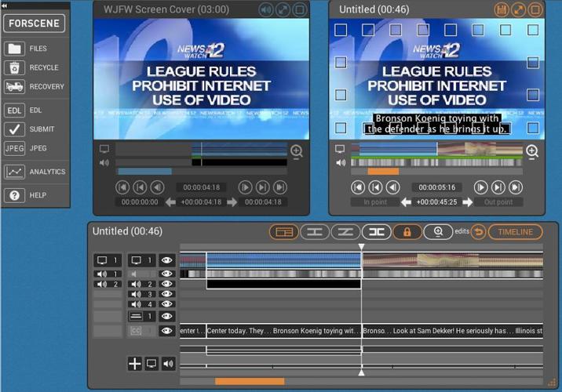Zoom the Untitled record viewer timeline

coord(532,151)
